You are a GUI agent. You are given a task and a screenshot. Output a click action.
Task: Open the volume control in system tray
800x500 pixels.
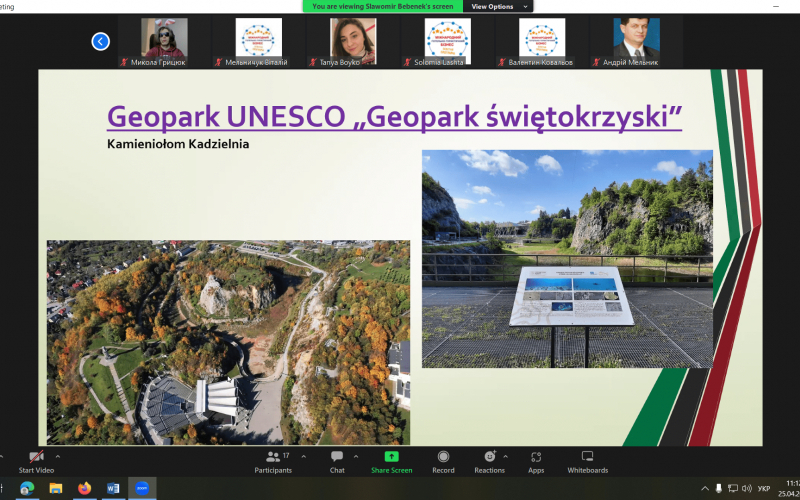747,488
